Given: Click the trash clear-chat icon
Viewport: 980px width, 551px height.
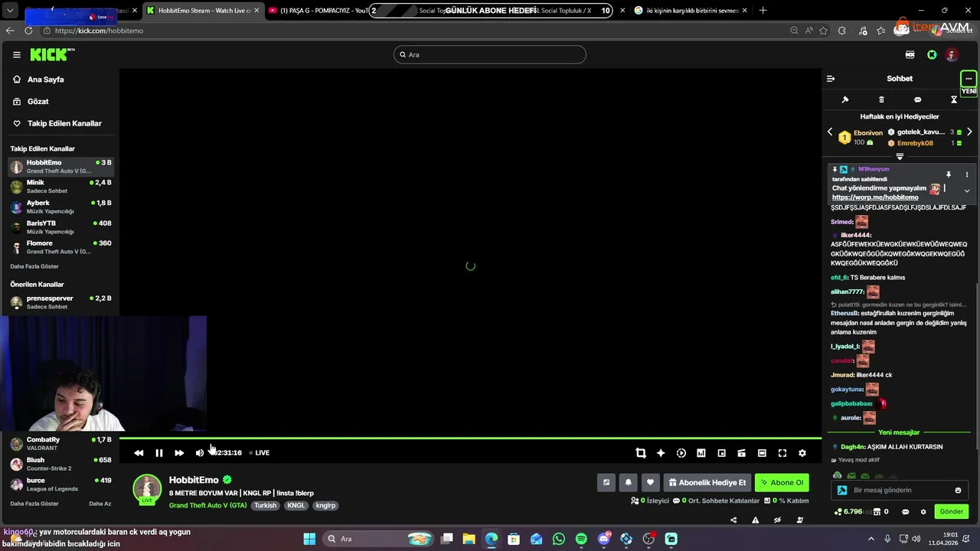Looking at the screenshot, I should tap(881, 99).
